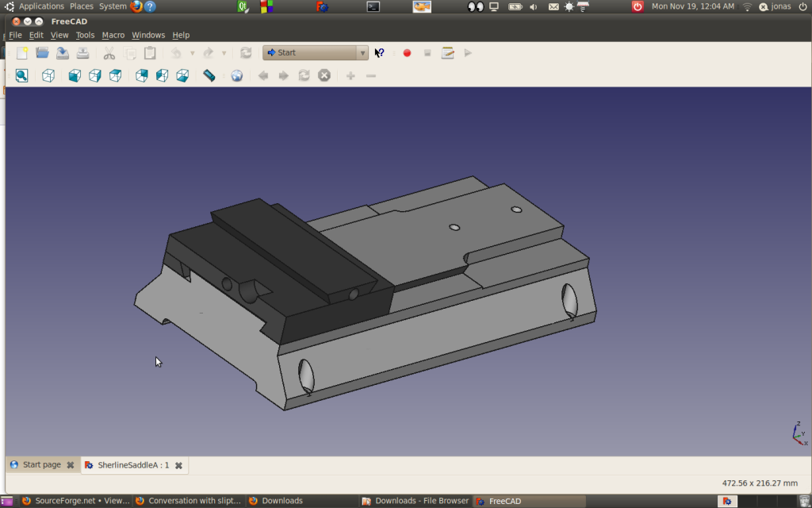812x508 pixels.
Task: Start macro recording
Action: coord(407,52)
